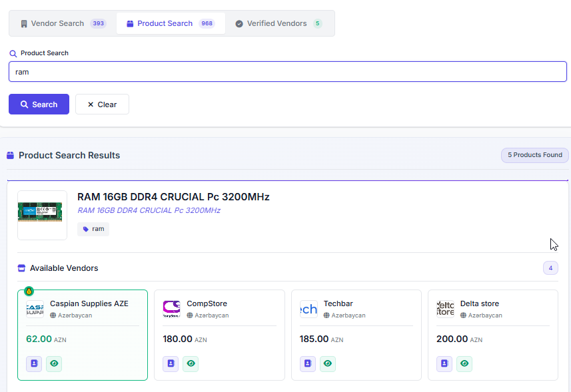Open contact card for Techbar

(x=308, y=363)
